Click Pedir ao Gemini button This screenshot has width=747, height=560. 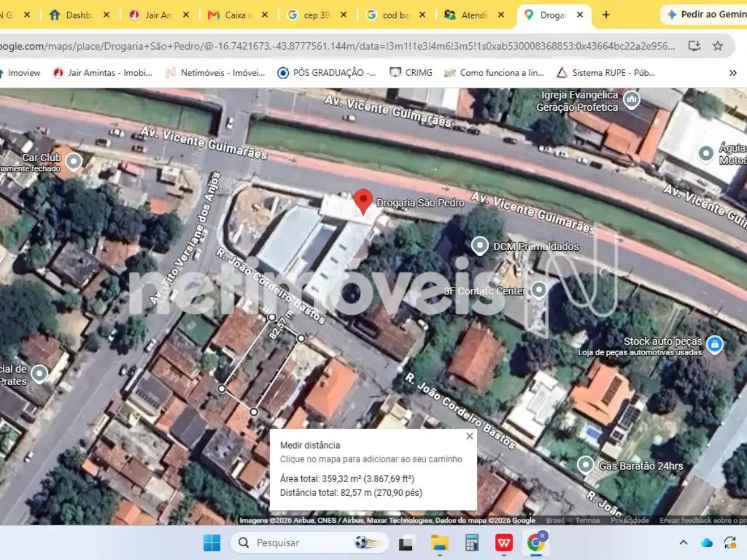[x=705, y=15]
